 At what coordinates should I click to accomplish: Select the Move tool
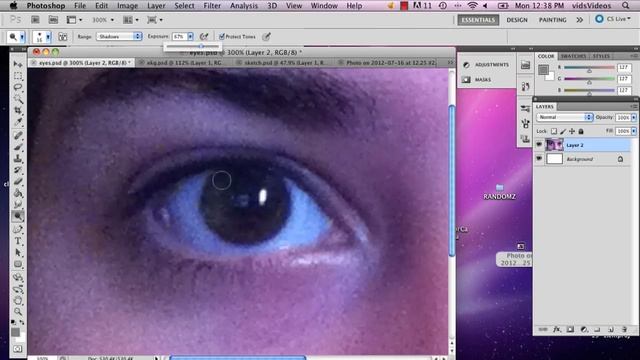coord(18,64)
